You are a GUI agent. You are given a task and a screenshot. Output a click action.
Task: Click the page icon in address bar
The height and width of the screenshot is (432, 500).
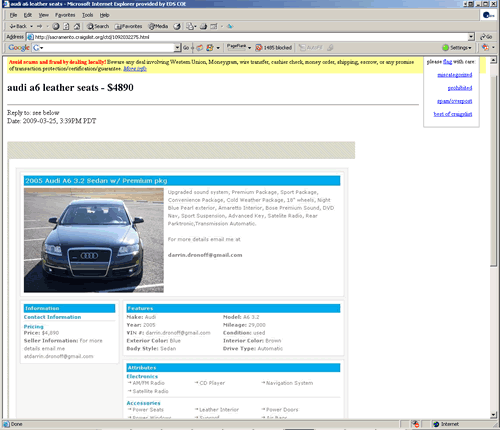(31, 37)
